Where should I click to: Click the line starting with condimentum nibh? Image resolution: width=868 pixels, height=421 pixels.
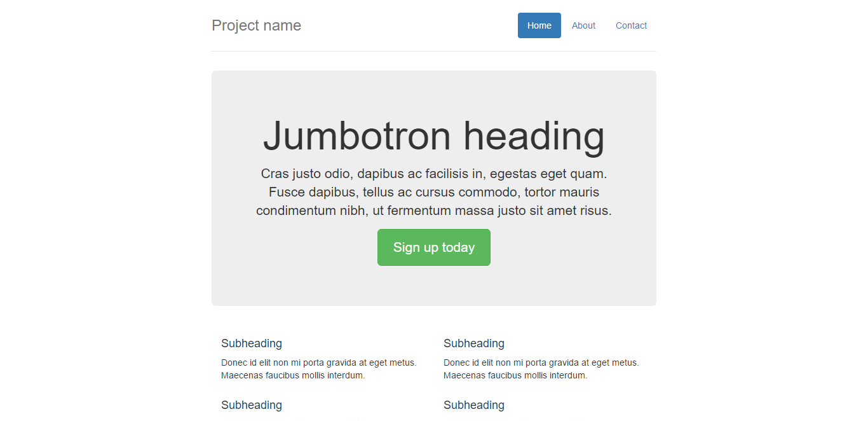434,210
